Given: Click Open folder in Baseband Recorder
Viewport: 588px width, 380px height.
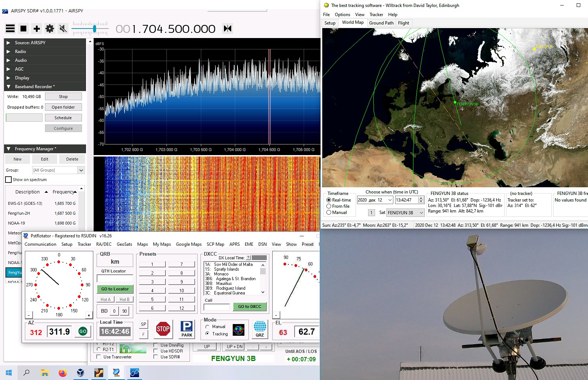Looking at the screenshot, I should (x=63, y=107).
